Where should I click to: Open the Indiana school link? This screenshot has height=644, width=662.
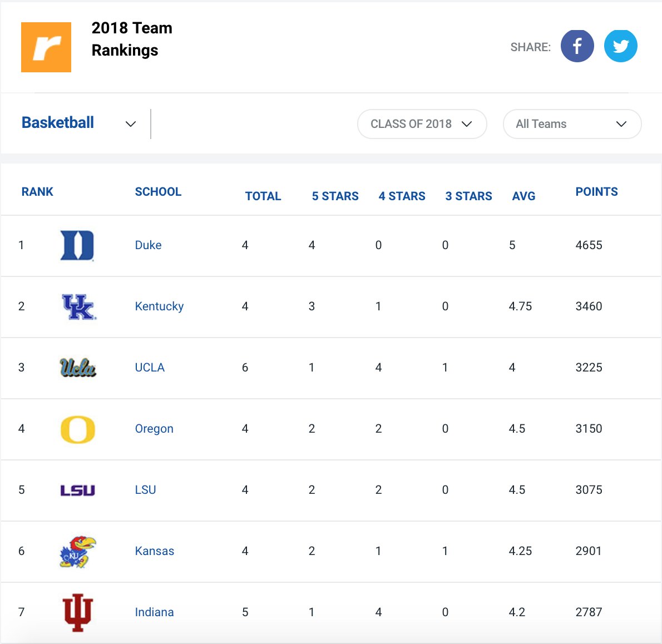click(154, 612)
